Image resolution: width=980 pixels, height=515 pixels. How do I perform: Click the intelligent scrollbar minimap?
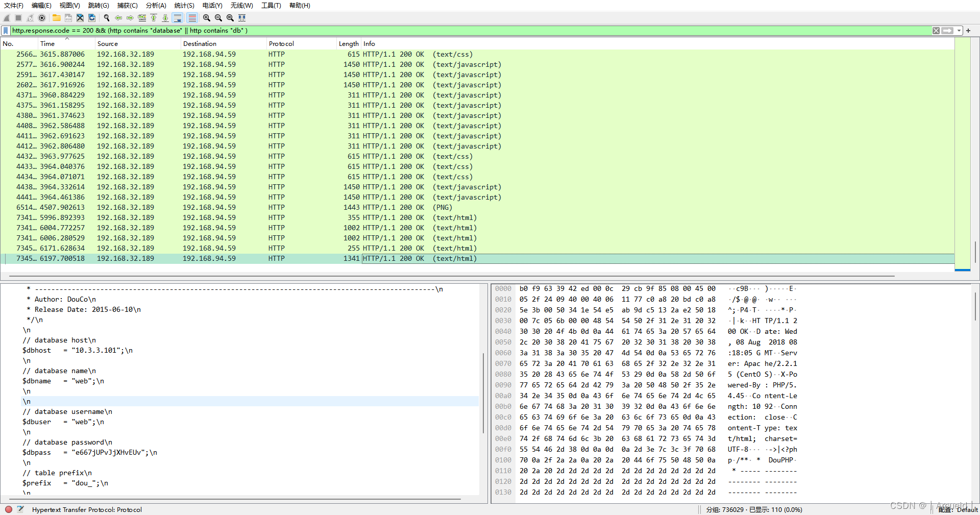pyautogui.click(x=962, y=154)
